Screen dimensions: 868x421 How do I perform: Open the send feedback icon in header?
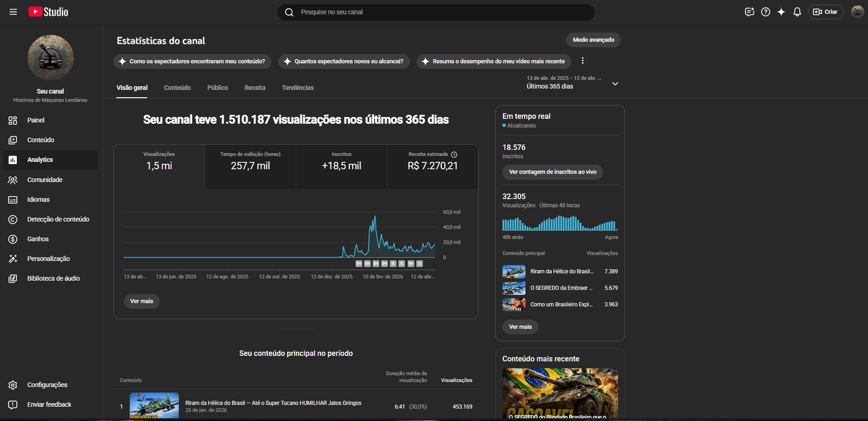pyautogui.click(x=749, y=12)
